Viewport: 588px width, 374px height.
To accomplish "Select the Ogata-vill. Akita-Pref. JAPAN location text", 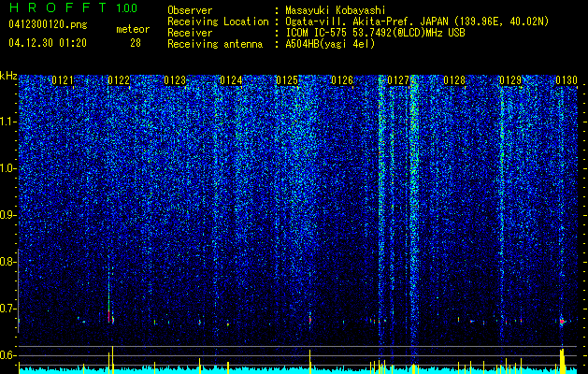I will pos(417,22).
